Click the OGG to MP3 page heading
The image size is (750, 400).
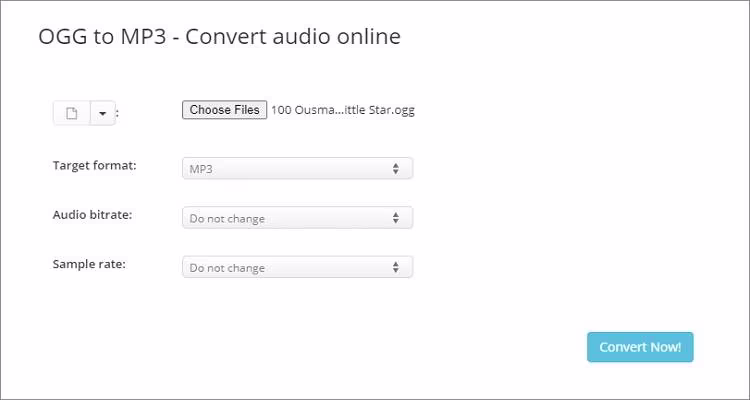219,37
